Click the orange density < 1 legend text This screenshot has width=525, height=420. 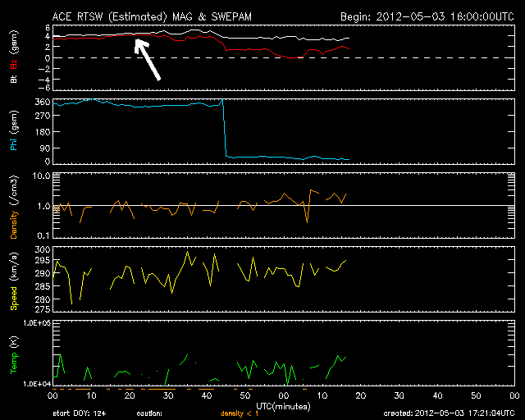(x=239, y=413)
